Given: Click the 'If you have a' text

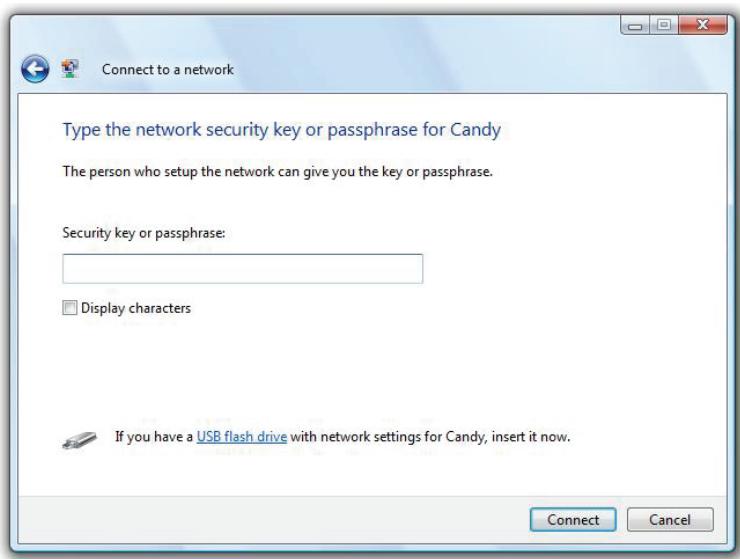Looking at the screenshot, I should tap(154, 437).
